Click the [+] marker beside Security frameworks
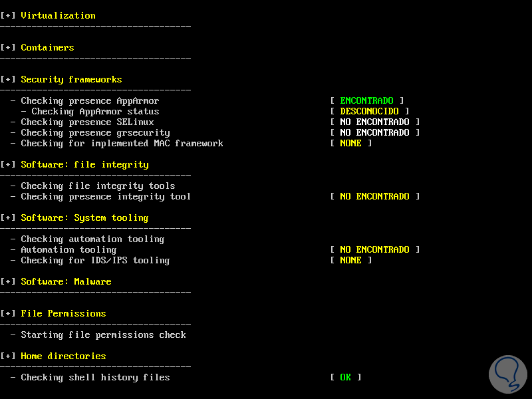 8,79
